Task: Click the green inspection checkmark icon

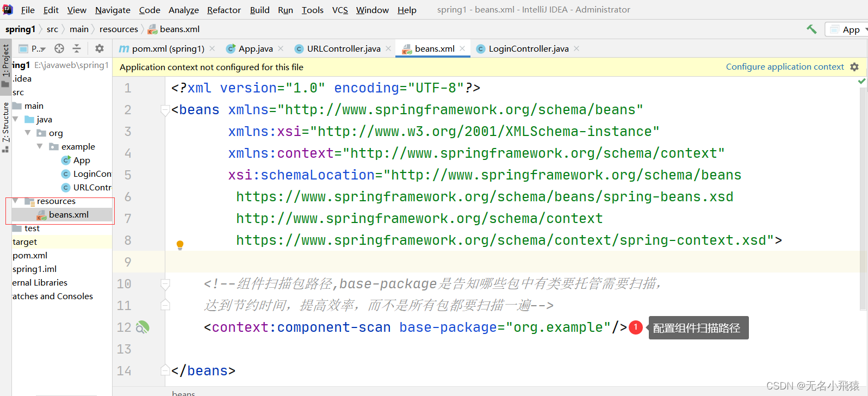Action: point(861,81)
